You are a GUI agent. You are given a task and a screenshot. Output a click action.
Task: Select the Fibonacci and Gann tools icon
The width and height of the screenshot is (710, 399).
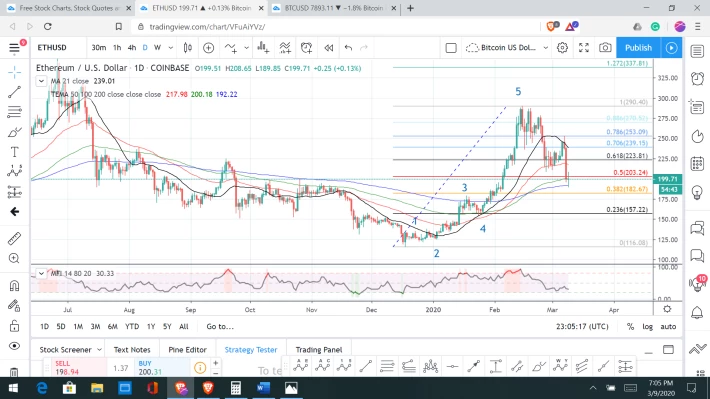(x=14, y=111)
